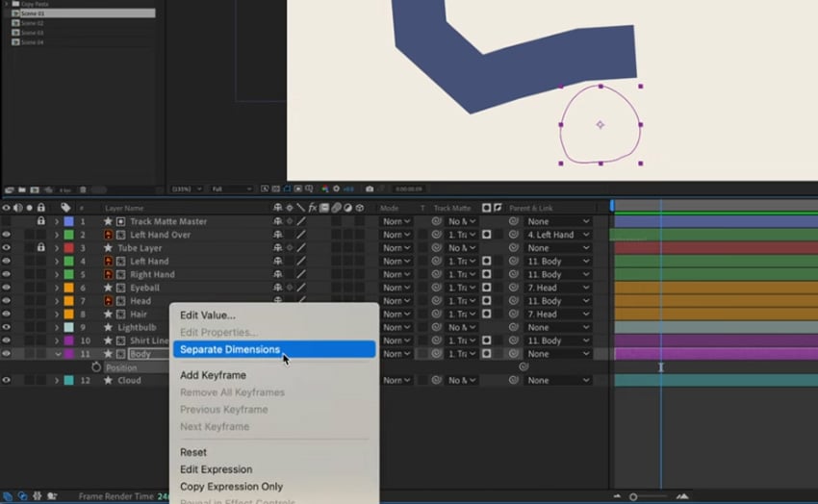818x504 pixels.
Task: Click zoom-out icon on timeline bottom
Action: [617, 496]
